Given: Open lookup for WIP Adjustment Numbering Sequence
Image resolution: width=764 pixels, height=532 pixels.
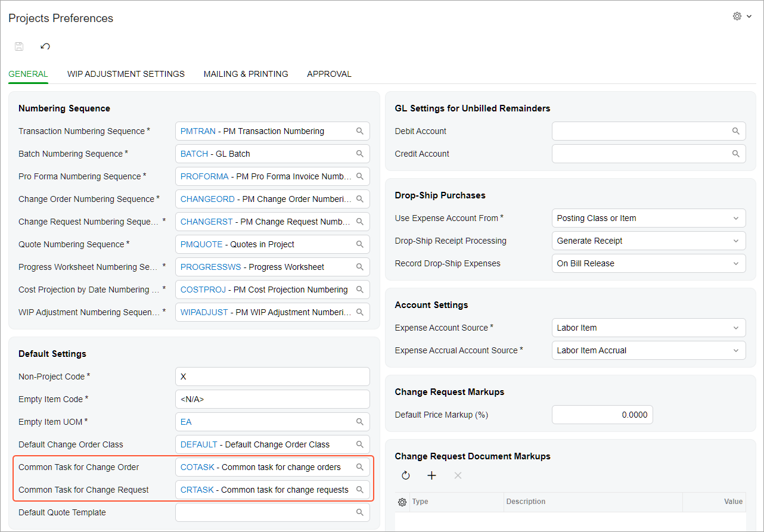Looking at the screenshot, I should click(x=360, y=312).
